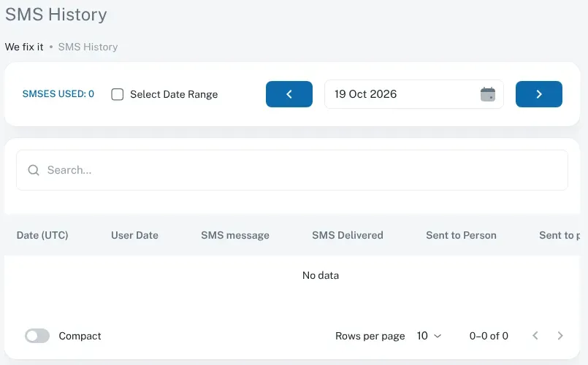The height and width of the screenshot is (365, 588).
Task: Click the Select Date Range label
Action: tap(174, 94)
